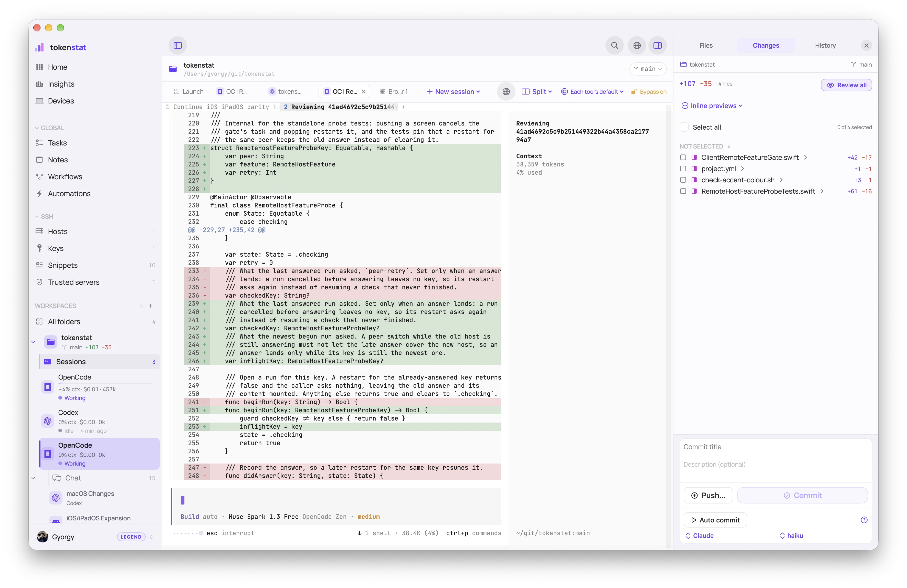
Task: Click the Auto commit help icon
Action: pos(864,520)
